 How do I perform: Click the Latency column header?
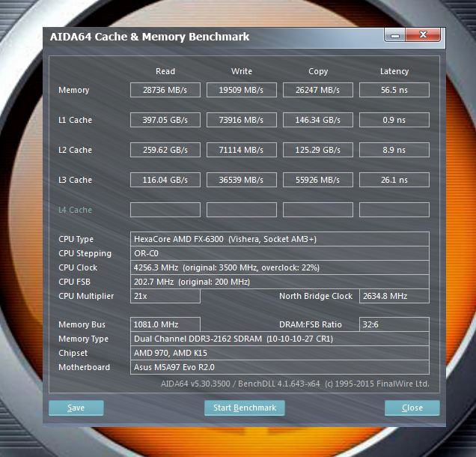point(394,71)
